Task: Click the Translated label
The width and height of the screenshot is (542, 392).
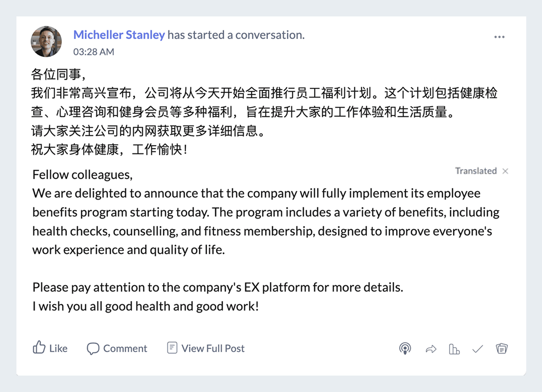Action: (476, 171)
